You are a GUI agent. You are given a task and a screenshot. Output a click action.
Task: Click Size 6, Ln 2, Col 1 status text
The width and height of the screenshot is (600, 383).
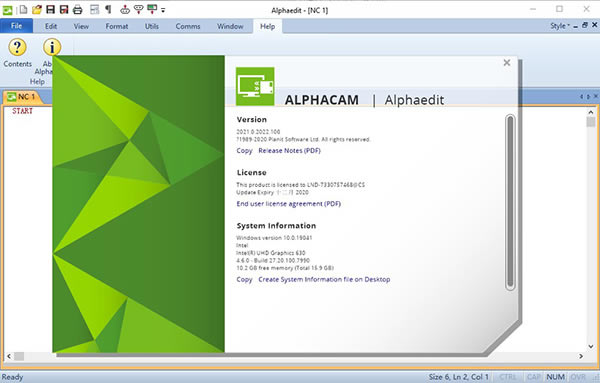tap(458, 377)
